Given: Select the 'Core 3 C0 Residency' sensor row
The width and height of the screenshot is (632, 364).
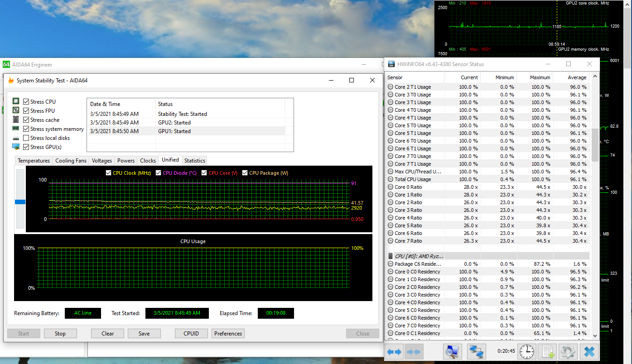Looking at the screenshot, I should 487,295.
